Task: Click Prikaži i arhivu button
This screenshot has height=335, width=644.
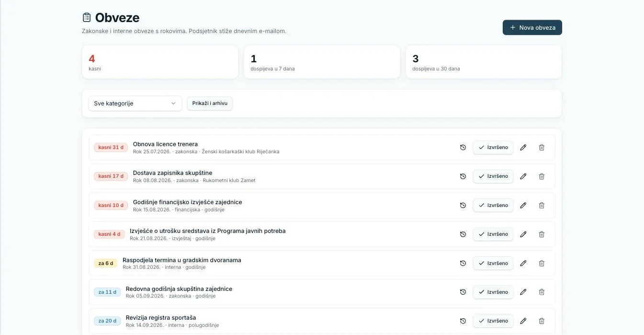Action: click(210, 104)
